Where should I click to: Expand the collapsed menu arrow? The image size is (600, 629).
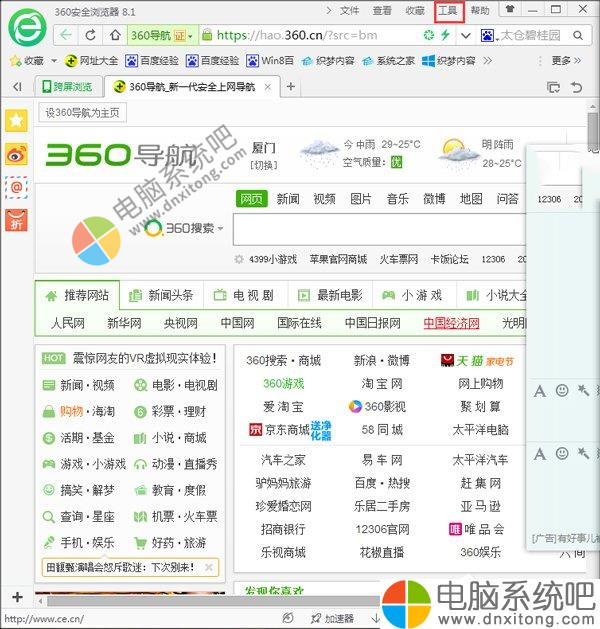point(329,10)
